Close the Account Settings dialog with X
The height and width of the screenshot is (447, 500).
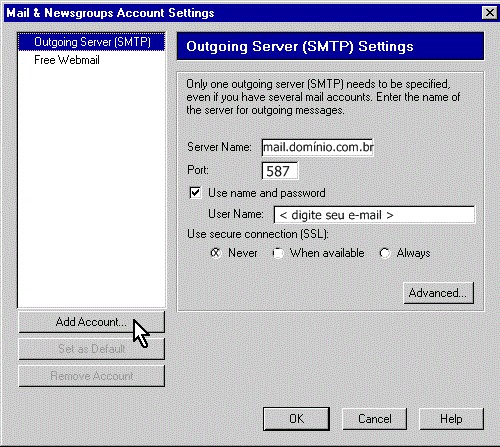point(490,13)
